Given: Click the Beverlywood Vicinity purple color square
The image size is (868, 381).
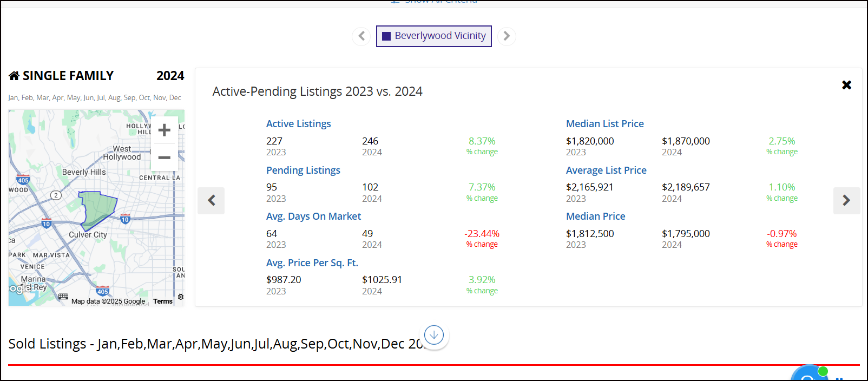Looking at the screenshot, I should tap(386, 36).
